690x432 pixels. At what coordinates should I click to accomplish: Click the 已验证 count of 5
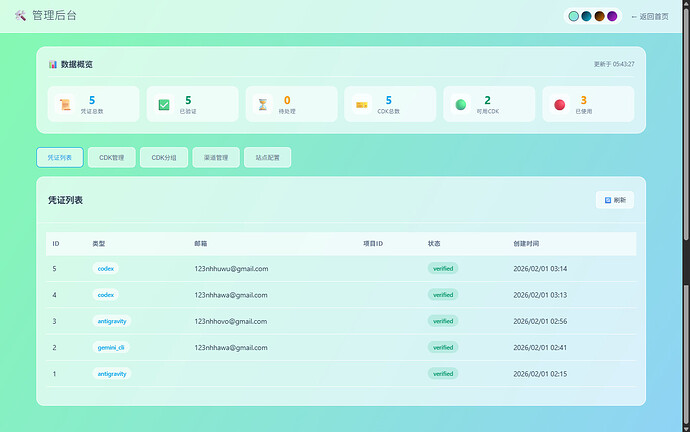tap(188, 100)
